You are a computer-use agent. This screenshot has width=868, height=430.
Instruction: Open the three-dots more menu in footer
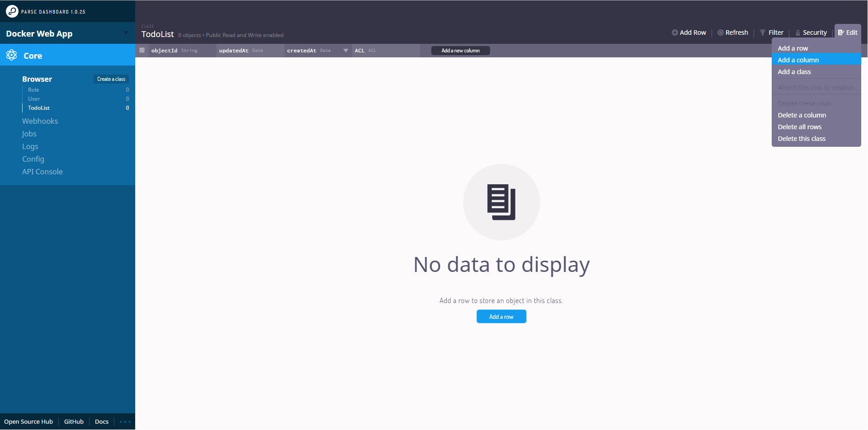pos(125,421)
